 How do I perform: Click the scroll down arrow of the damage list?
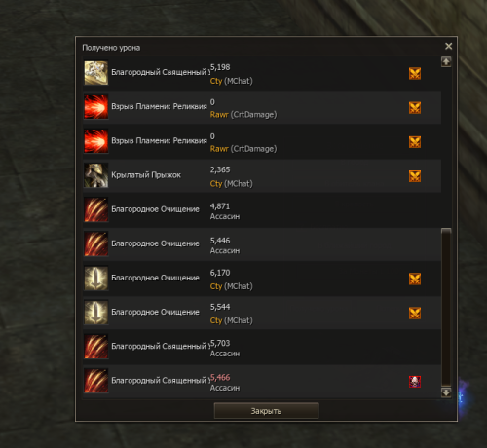[x=446, y=392]
